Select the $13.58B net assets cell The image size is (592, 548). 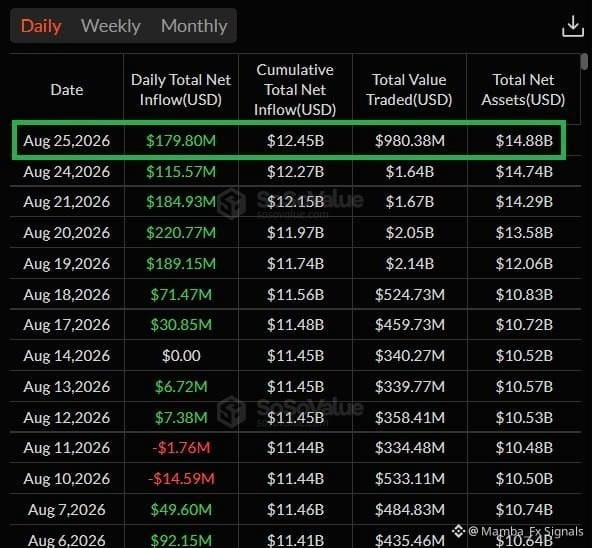pos(524,233)
